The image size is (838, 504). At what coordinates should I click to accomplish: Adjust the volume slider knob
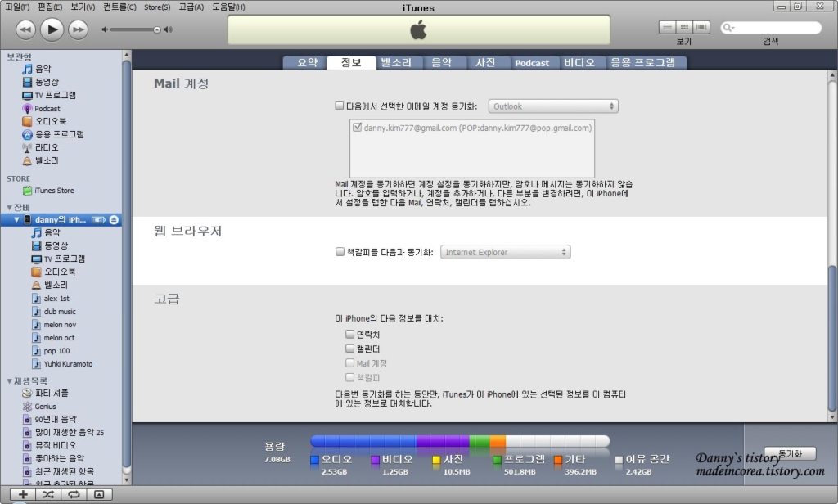pyautogui.click(x=157, y=30)
